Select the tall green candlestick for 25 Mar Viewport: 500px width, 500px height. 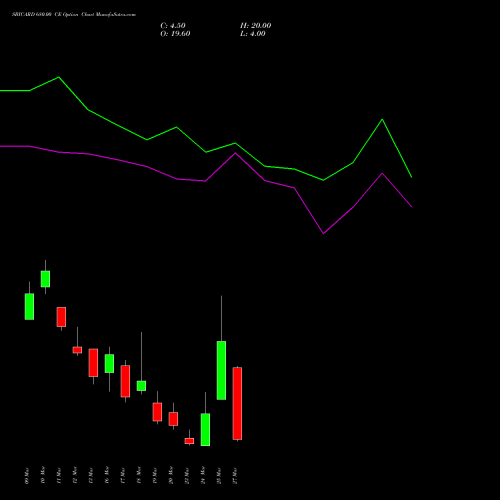point(221,370)
